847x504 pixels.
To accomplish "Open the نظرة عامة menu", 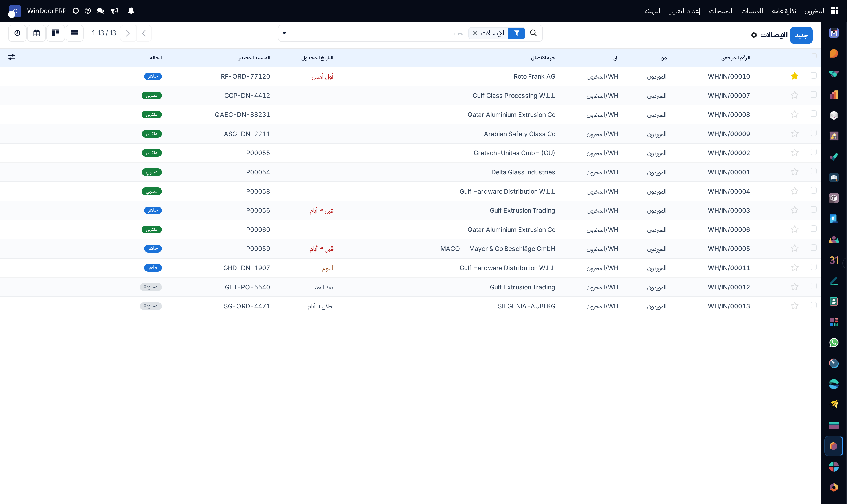I will [784, 11].
